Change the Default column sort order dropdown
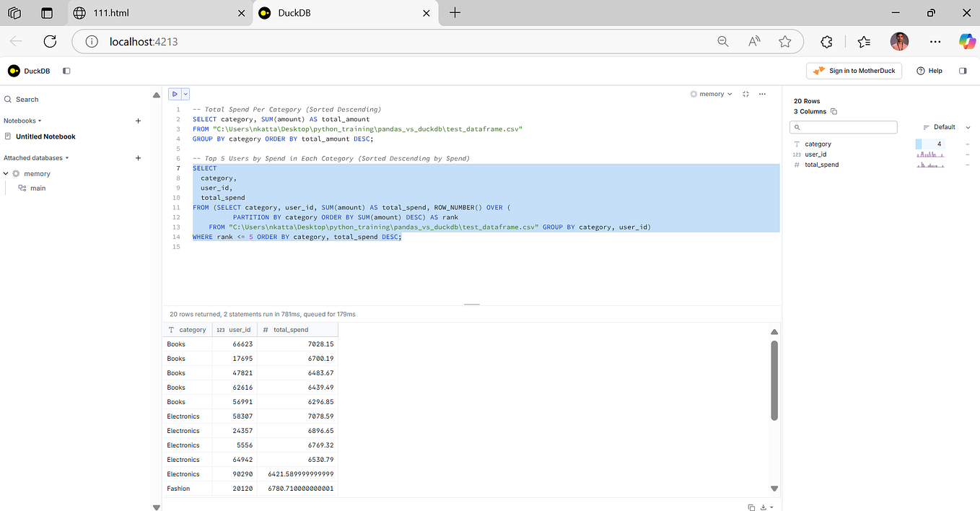Image resolution: width=980 pixels, height=511 pixels. [945, 126]
